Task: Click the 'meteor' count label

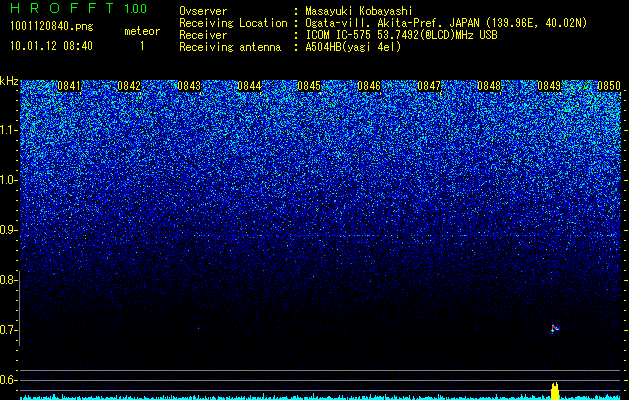Action: pos(142,31)
